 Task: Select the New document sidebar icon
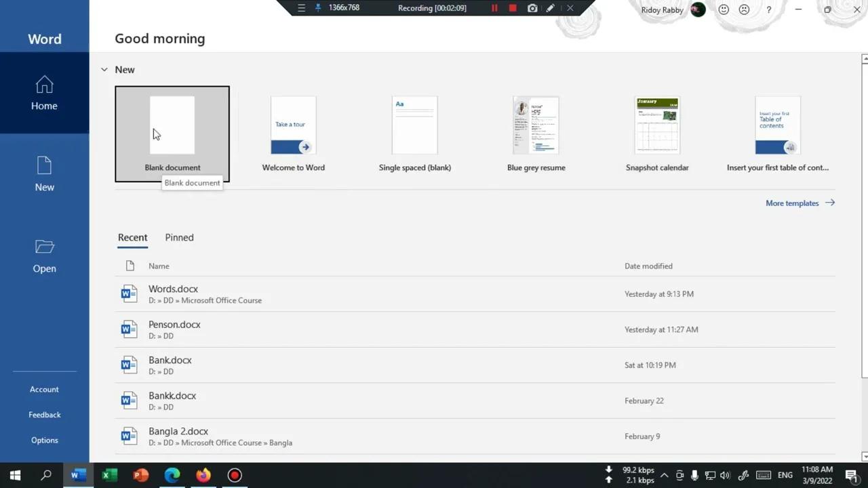(44, 165)
